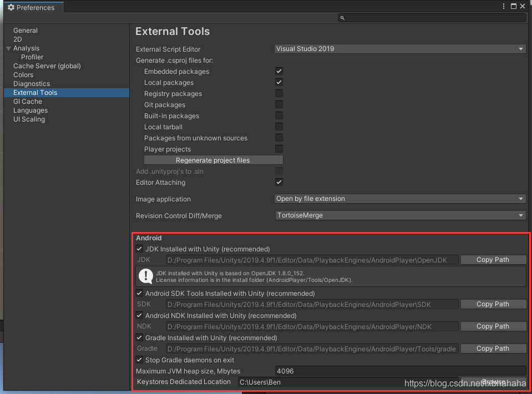Uncheck JDK Installed with Unity
This screenshot has height=394, width=532.
(x=139, y=249)
